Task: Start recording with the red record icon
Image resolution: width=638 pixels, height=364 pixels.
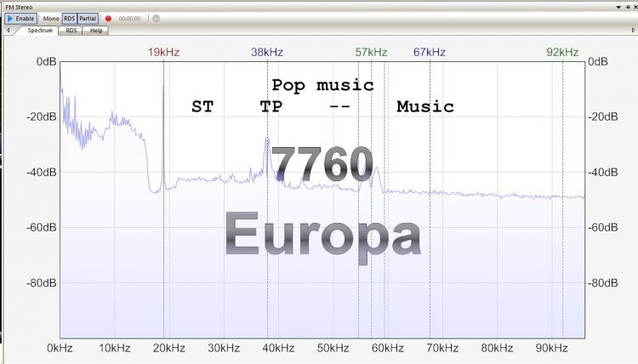Action: pyautogui.click(x=108, y=19)
